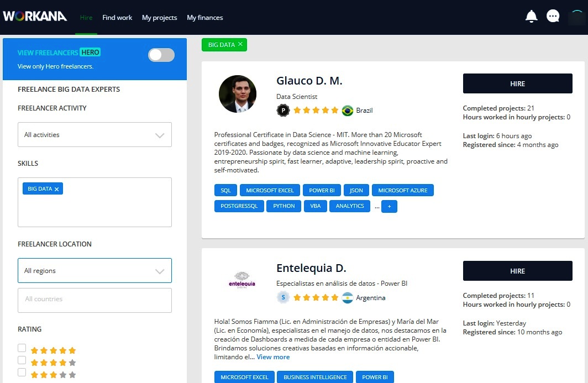Expand the All activities dropdown

click(x=95, y=135)
